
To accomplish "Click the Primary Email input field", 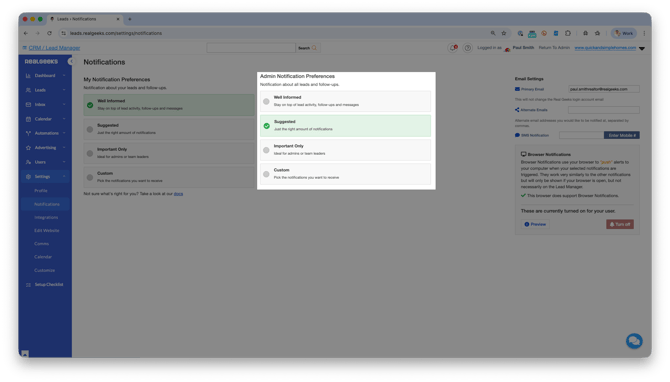I will [x=604, y=89].
